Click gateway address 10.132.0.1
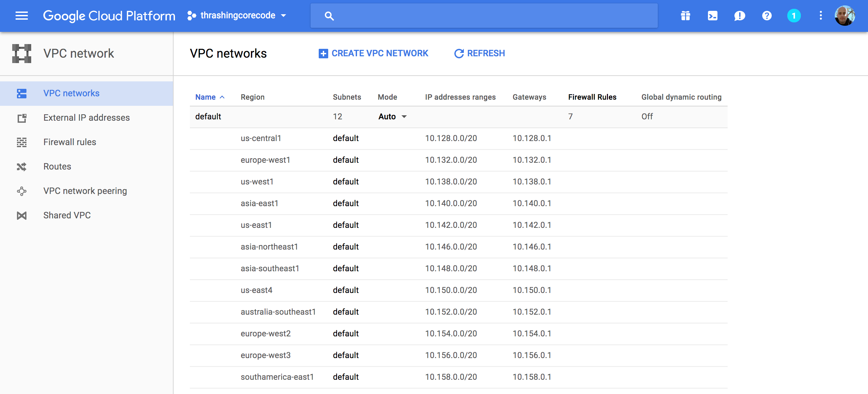 pyautogui.click(x=532, y=160)
